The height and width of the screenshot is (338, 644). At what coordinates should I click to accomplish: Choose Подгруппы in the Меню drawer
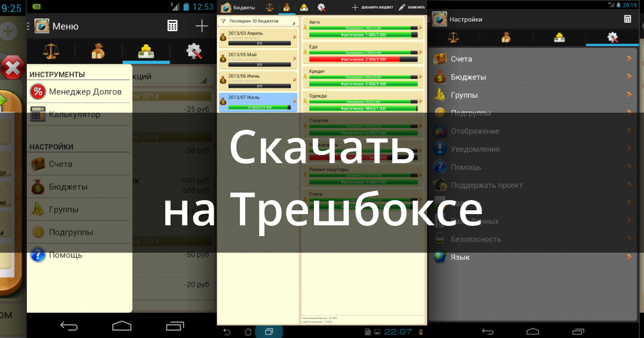79,232
